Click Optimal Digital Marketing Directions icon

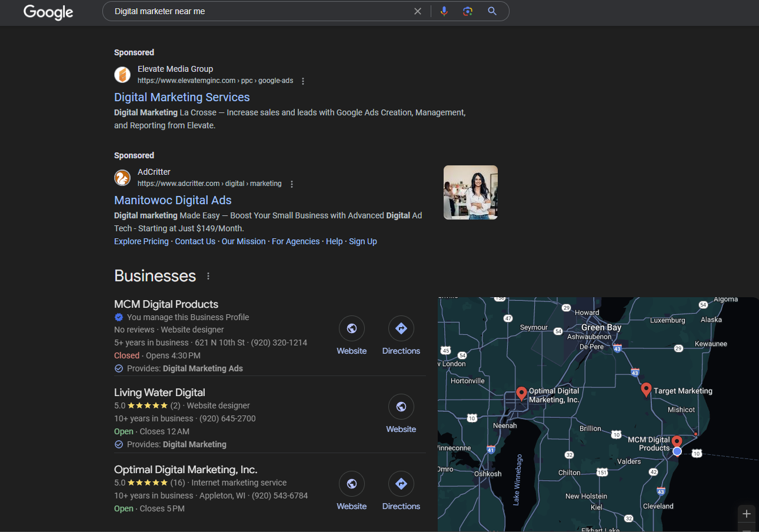401,484
